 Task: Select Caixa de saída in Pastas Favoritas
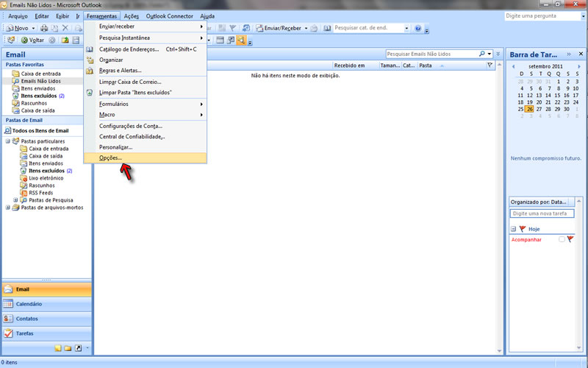tap(38, 110)
